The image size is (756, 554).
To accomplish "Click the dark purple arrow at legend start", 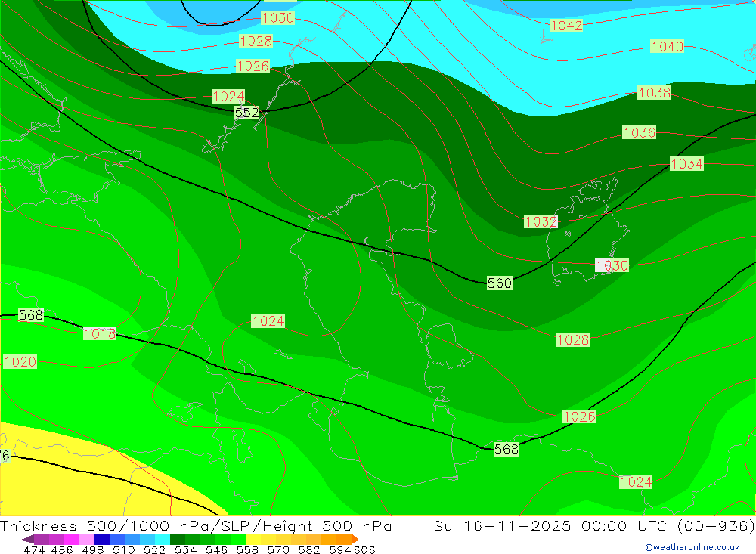I will click(x=27, y=540).
